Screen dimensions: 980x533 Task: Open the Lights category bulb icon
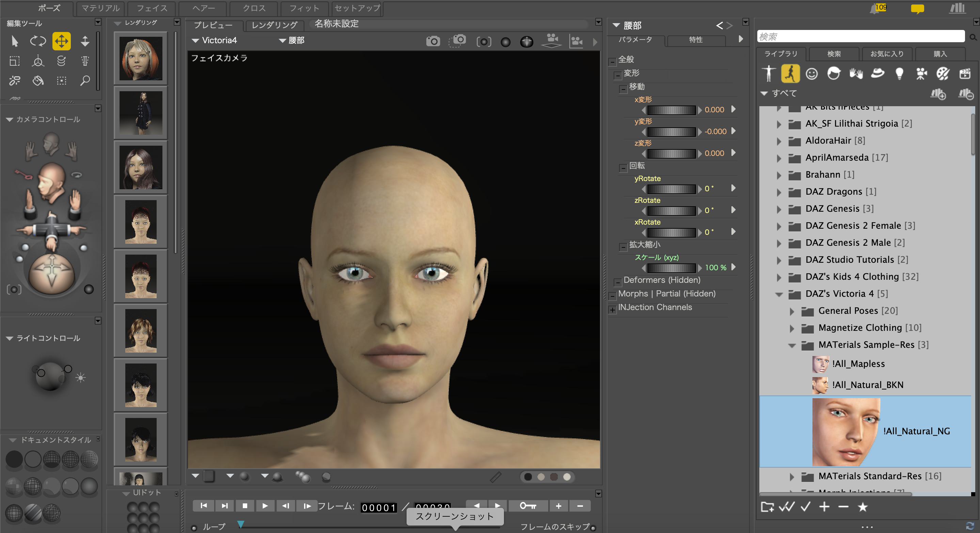pyautogui.click(x=899, y=74)
